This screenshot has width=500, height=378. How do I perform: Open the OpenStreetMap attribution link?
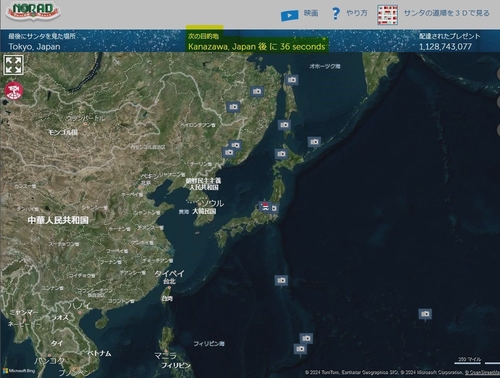coord(482,373)
